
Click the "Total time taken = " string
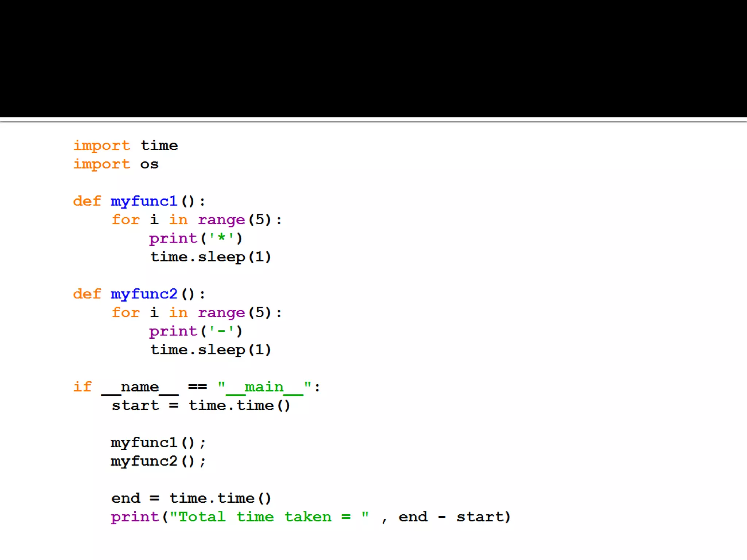tap(269, 517)
